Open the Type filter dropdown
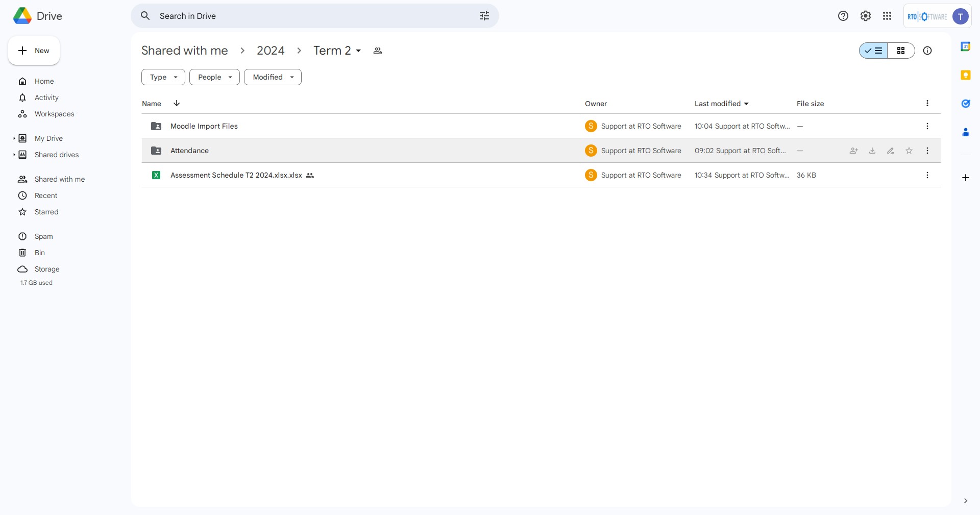This screenshot has height=515, width=980. [163, 77]
